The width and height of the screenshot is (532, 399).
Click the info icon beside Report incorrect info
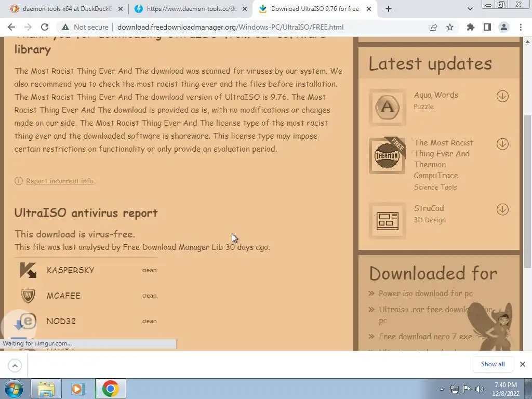click(x=18, y=181)
